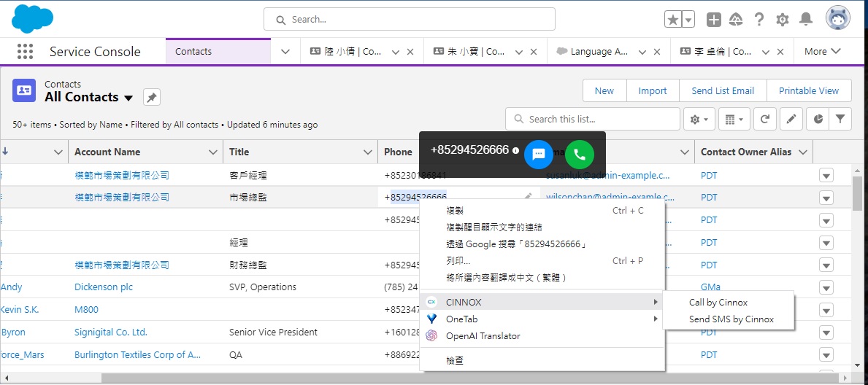Expand the All Contacts list view dropdown
The height and width of the screenshot is (385, 868).
click(x=128, y=98)
